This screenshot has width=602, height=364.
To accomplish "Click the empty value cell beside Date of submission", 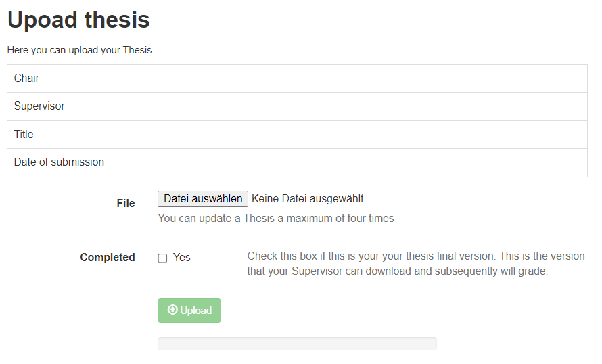I will [434, 162].
